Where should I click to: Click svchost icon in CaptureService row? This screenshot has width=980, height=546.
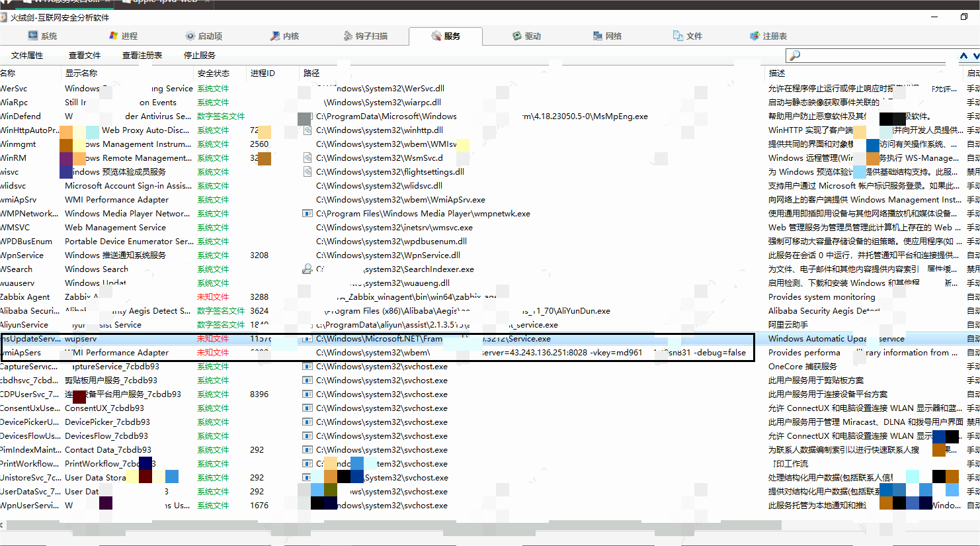point(307,367)
